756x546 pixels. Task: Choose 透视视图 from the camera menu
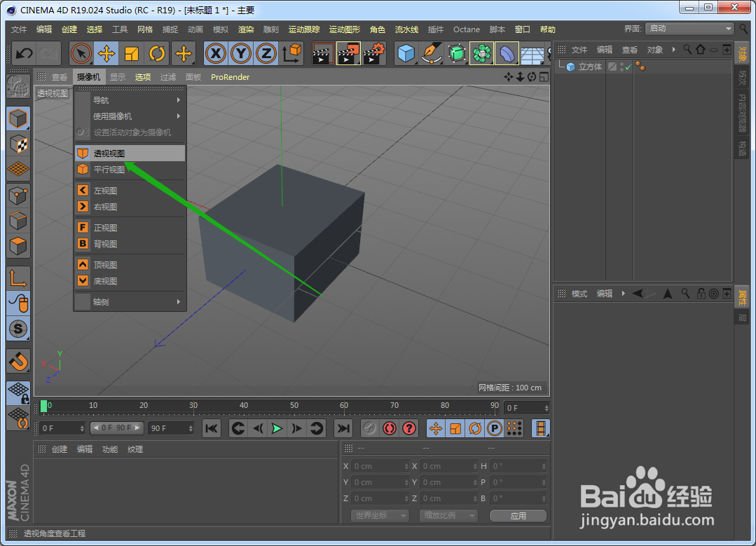[x=130, y=153]
